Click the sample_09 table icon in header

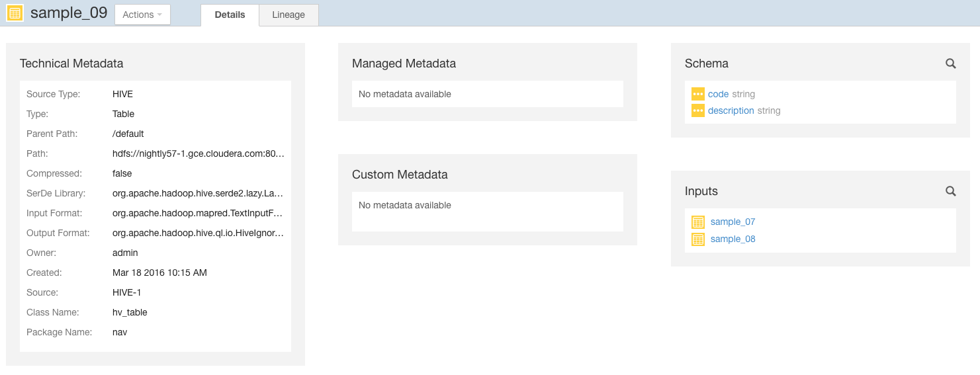(15, 13)
